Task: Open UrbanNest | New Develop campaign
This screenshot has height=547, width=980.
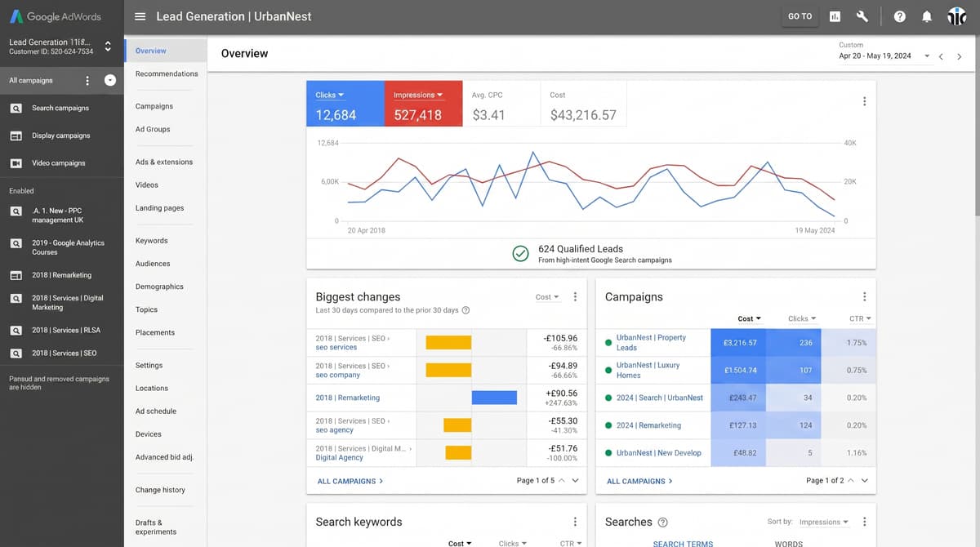Action: [x=658, y=453]
